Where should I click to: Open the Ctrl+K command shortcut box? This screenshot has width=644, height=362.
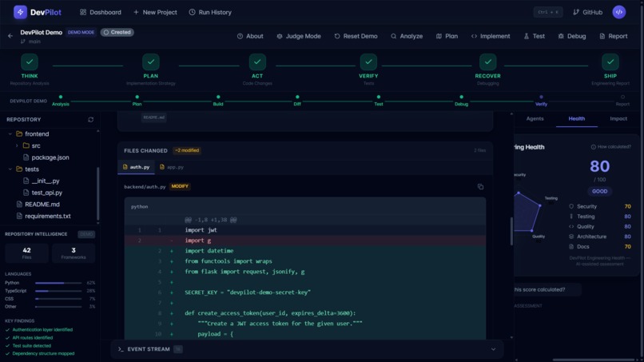pyautogui.click(x=548, y=12)
